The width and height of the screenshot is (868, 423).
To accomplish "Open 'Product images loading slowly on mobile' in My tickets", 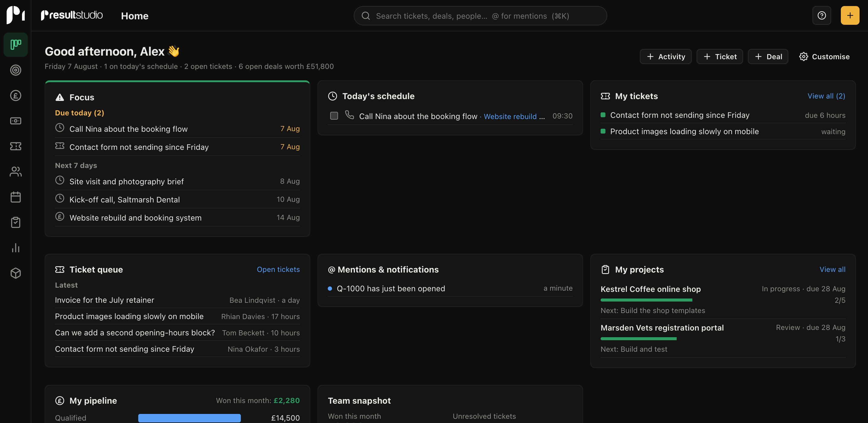I will click(x=723, y=131).
